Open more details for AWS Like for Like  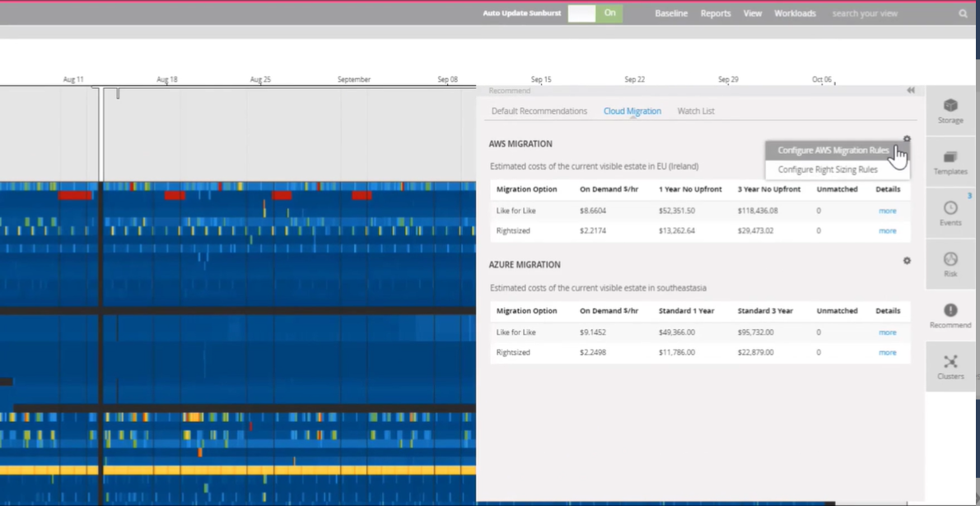888,211
